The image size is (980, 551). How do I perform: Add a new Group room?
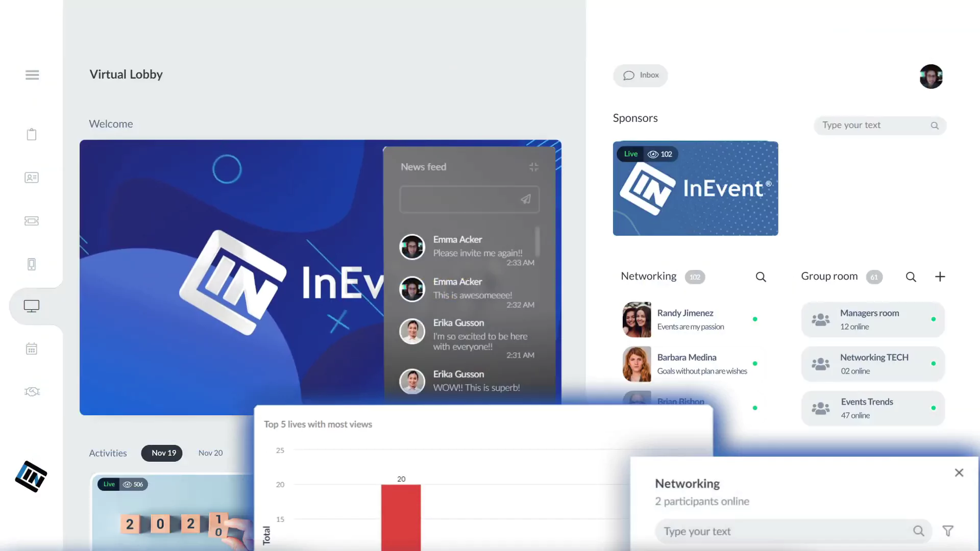[x=940, y=277]
